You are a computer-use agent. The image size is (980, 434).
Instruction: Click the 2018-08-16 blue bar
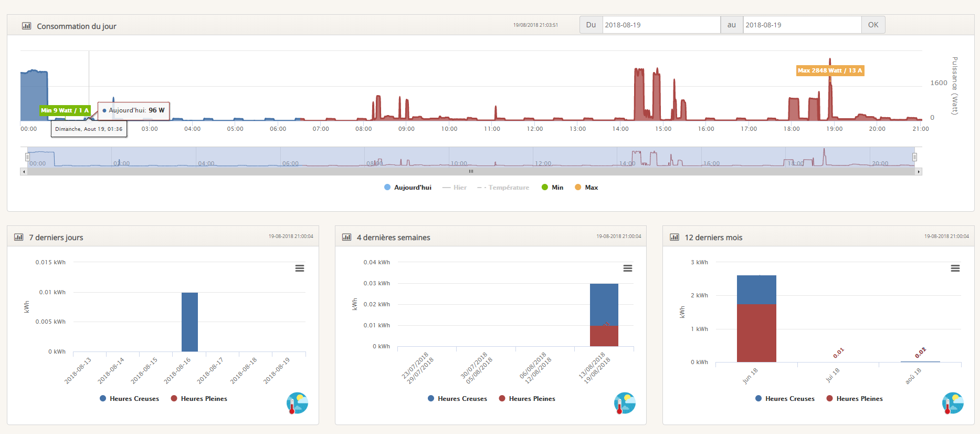[189, 322]
